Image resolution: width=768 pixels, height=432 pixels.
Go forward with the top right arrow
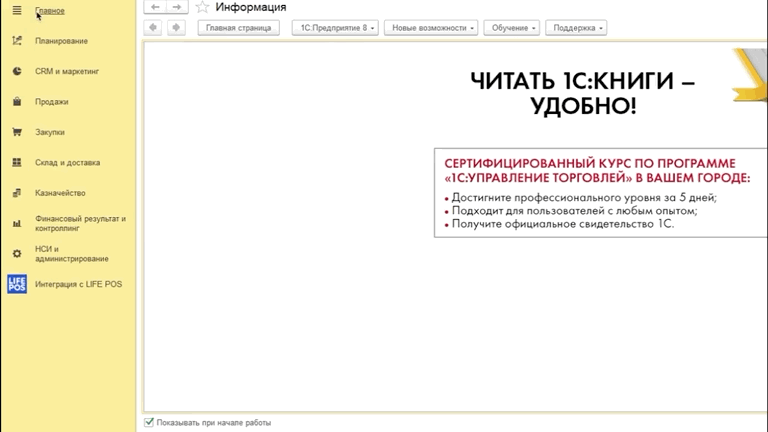(x=177, y=7)
